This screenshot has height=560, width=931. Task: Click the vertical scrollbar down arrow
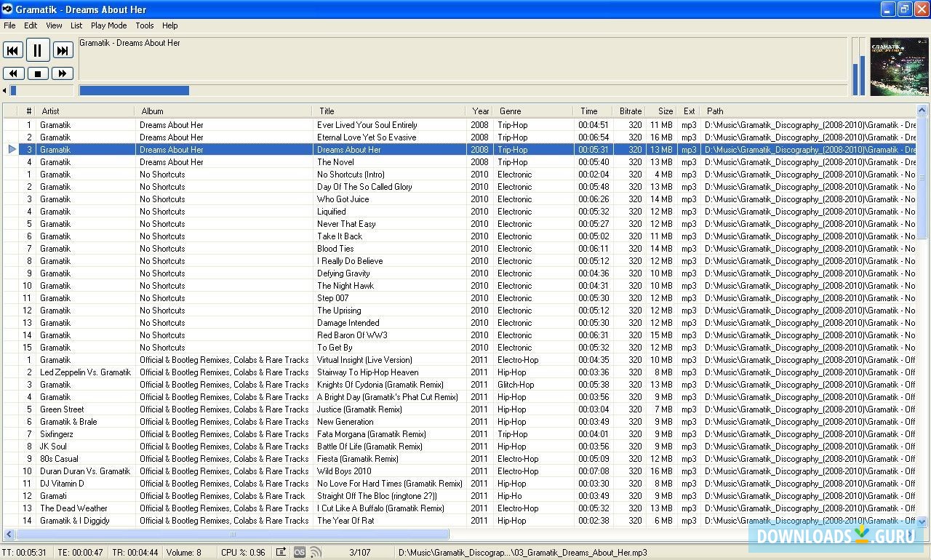(x=922, y=521)
